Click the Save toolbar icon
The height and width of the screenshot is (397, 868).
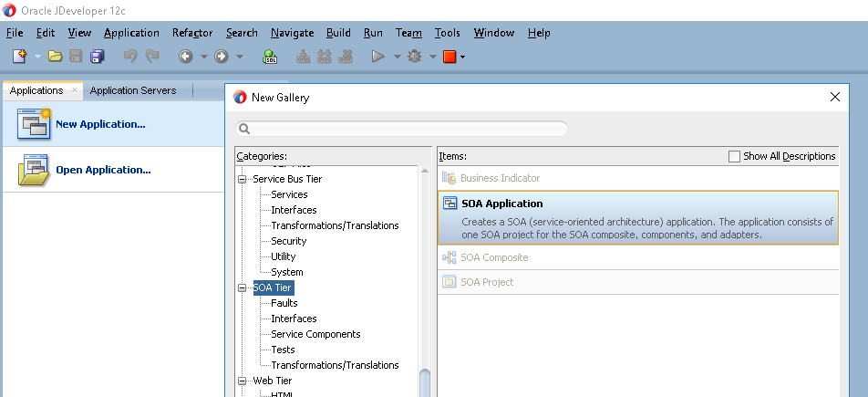pyautogui.click(x=76, y=56)
